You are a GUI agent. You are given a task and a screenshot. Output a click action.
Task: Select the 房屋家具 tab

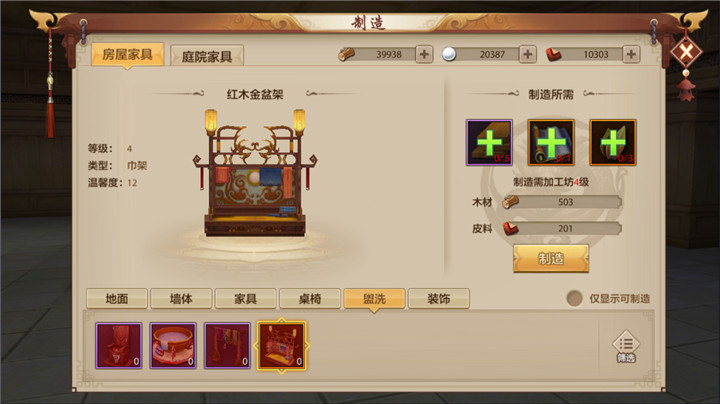pyautogui.click(x=128, y=55)
